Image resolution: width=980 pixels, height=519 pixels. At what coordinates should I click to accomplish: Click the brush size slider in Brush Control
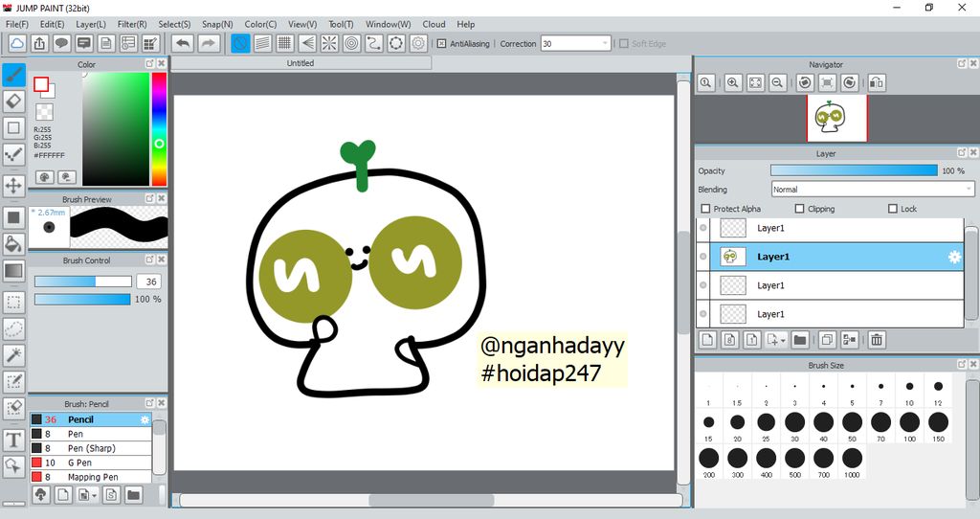(x=82, y=282)
